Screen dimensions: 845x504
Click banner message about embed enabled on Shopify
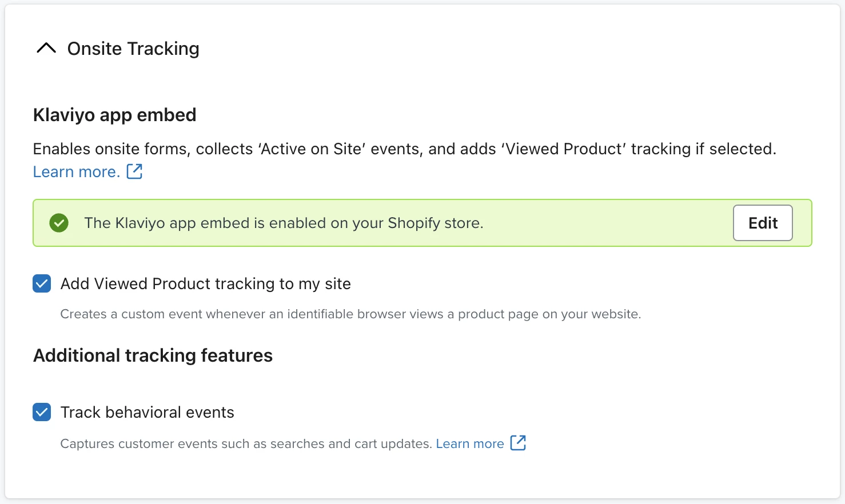pos(284,223)
